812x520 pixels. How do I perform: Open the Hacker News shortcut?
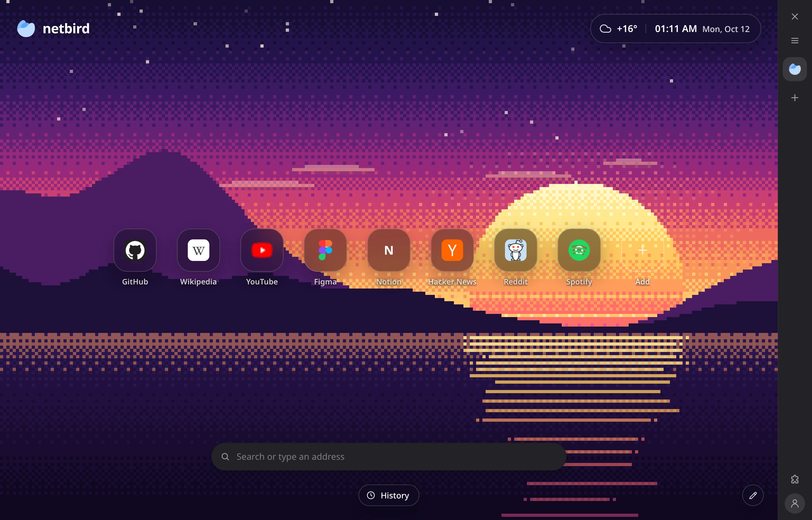452,250
